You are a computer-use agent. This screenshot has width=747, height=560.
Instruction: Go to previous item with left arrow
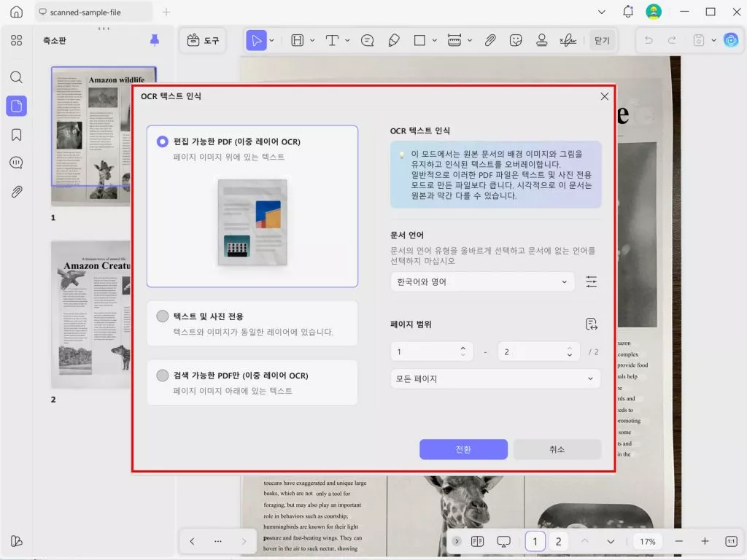(192, 542)
